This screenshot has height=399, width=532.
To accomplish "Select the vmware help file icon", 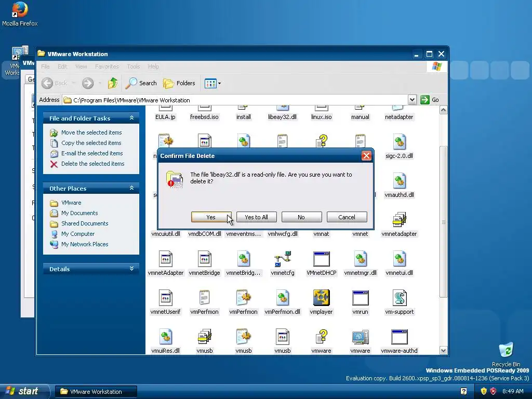I will pos(321,337).
